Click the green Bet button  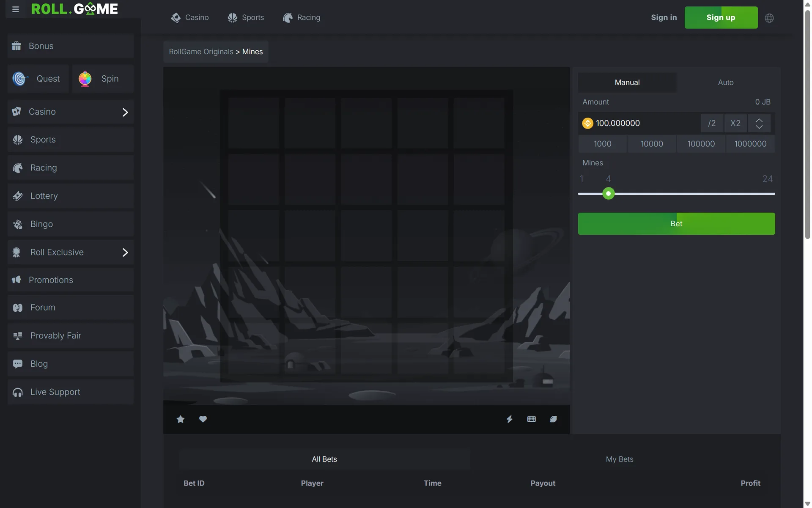click(676, 224)
